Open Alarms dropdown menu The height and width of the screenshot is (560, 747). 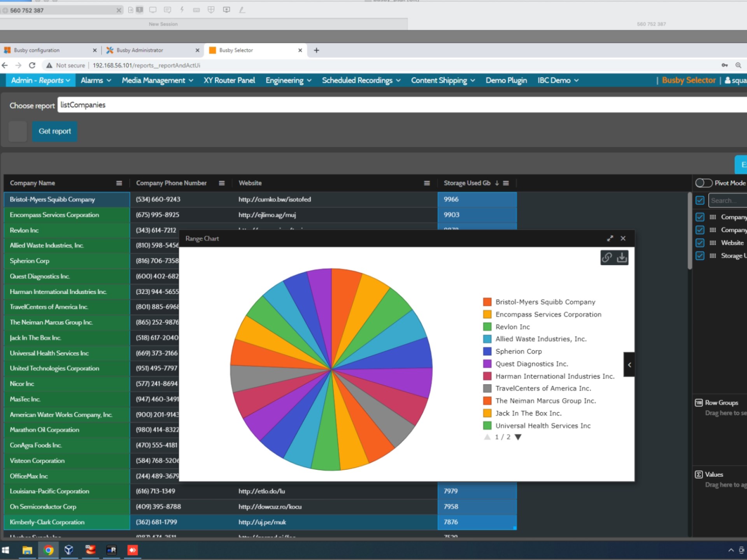(96, 80)
